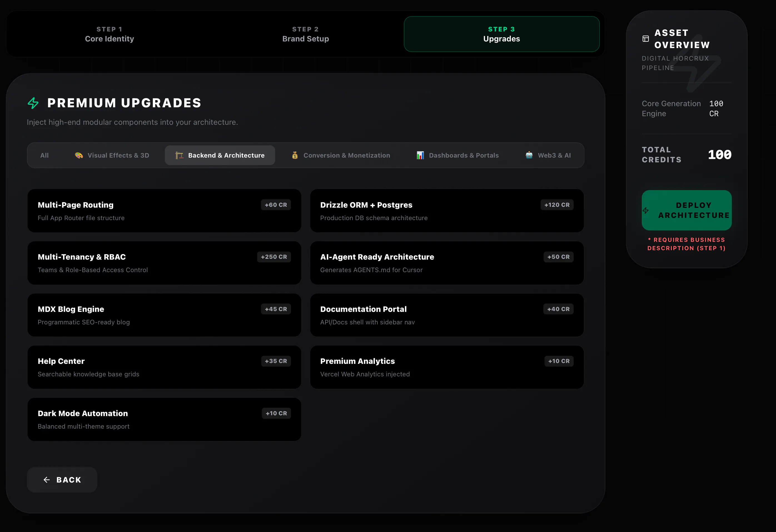The height and width of the screenshot is (532, 776).
Task: Click the robot icon on Web3 & AI tab
Action: pos(529,155)
